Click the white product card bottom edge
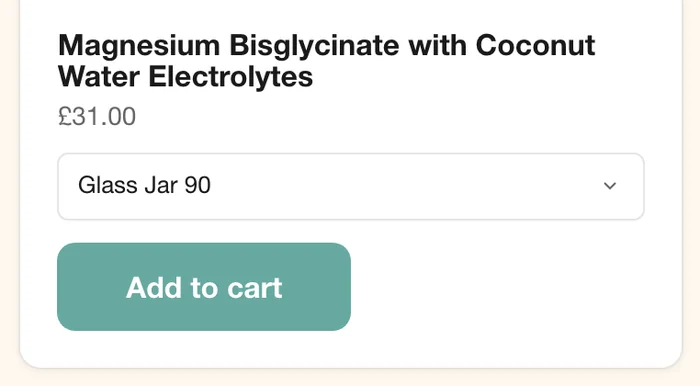The image size is (700, 386). click(x=350, y=367)
